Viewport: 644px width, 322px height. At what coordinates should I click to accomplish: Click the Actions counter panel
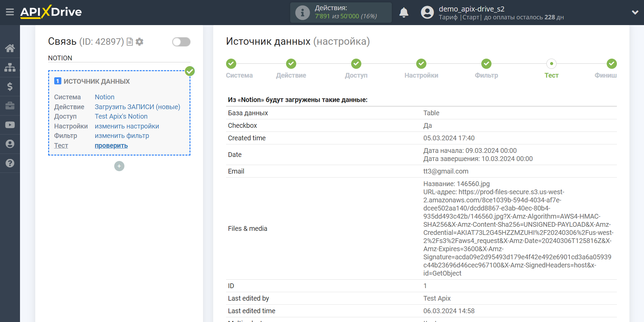point(341,13)
